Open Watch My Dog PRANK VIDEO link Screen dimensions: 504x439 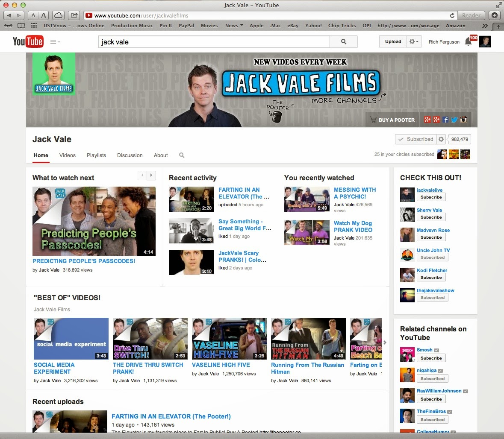coord(353,226)
